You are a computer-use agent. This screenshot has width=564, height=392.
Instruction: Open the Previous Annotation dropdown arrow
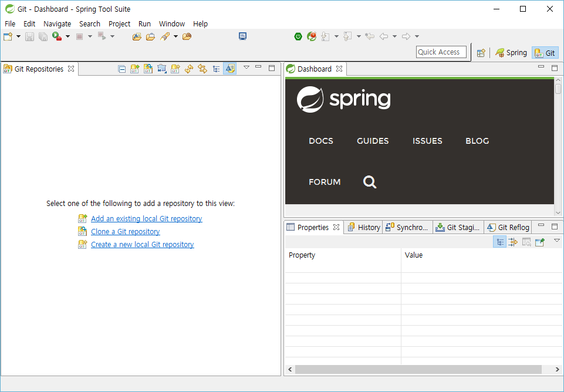359,36
